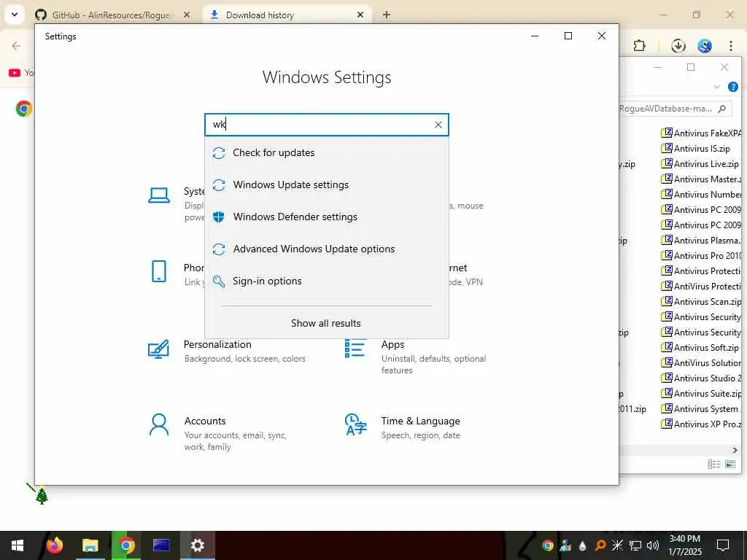Open Chrome tab search dropdown arrow
747x560 pixels.
15,15
